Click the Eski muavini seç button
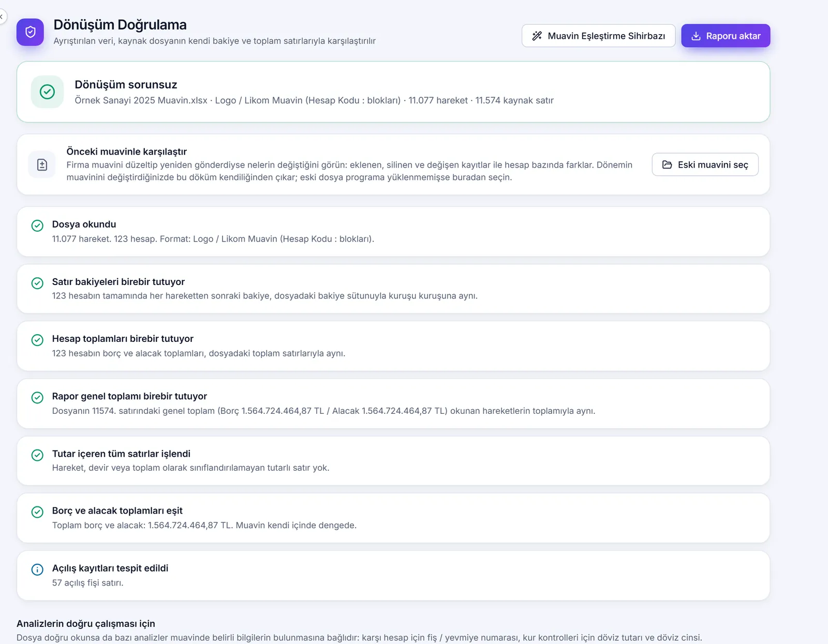The width and height of the screenshot is (828, 644). tap(705, 164)
